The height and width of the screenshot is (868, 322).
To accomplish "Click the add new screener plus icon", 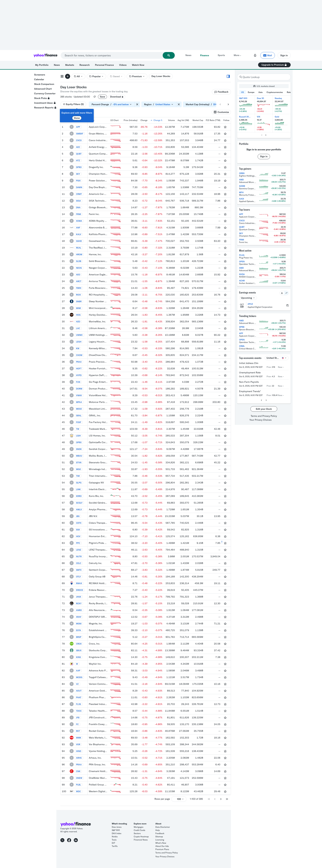I will point(68,77).
